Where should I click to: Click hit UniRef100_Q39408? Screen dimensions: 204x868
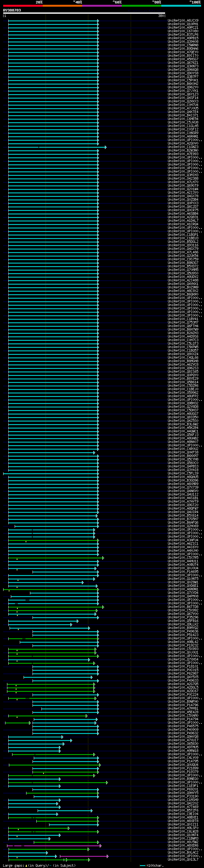[x=183, y=42]
